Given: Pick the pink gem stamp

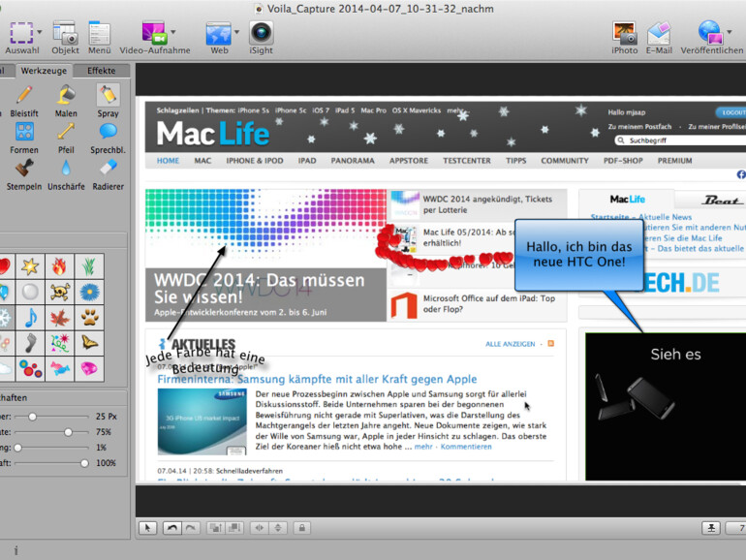Looking at the screenshot, I should 89,369.
